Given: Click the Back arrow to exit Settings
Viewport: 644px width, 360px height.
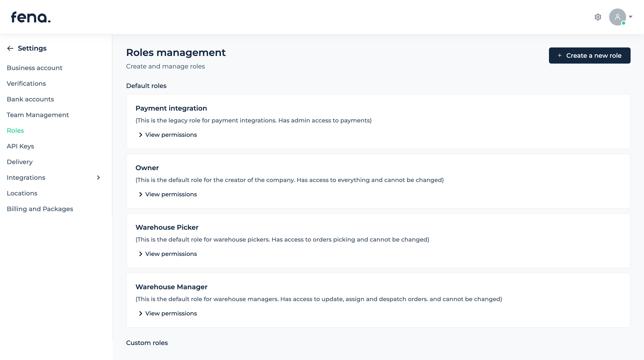Looking at the screenshot, I should [10, 48].
